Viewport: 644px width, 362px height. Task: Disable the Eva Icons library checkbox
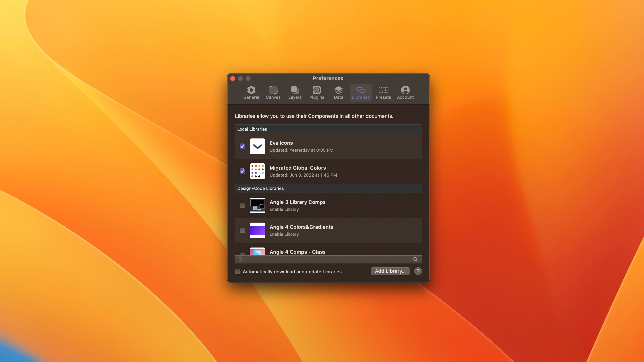pos(242,146)
